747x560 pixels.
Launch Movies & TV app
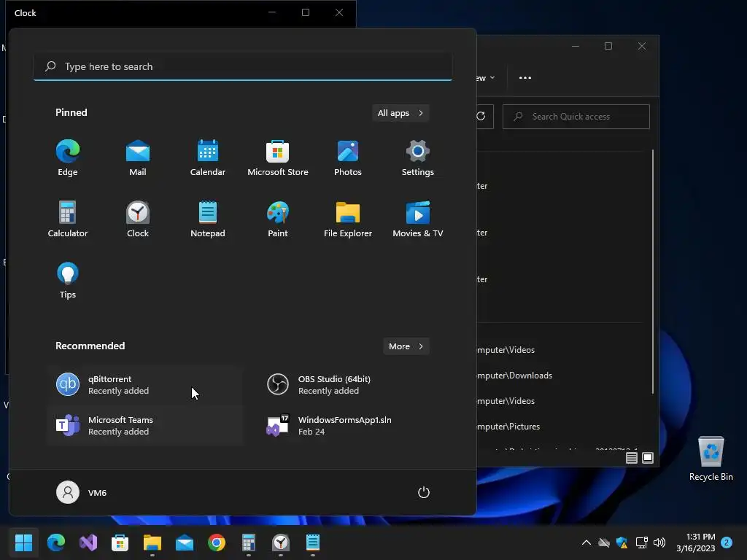click(418, 219)
